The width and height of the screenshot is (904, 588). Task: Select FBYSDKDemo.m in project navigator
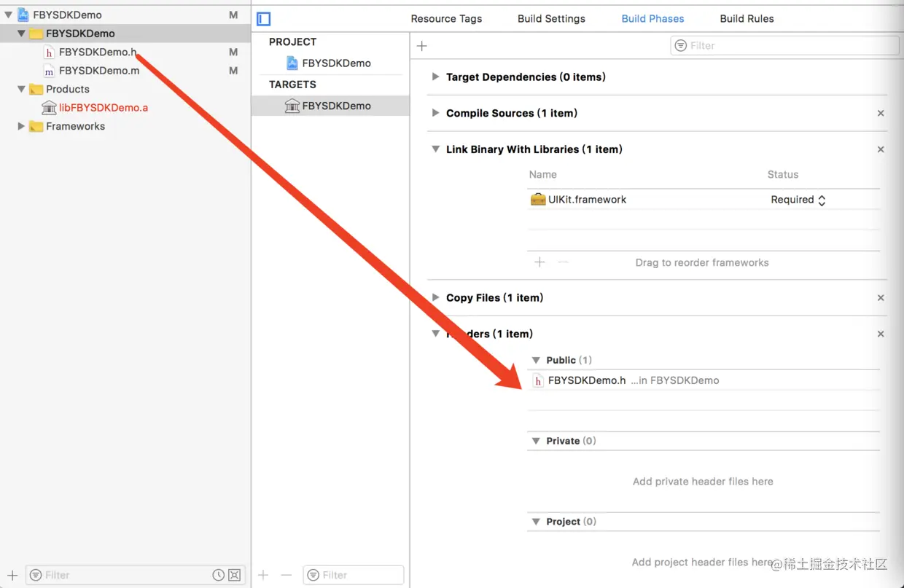[99, 71]
